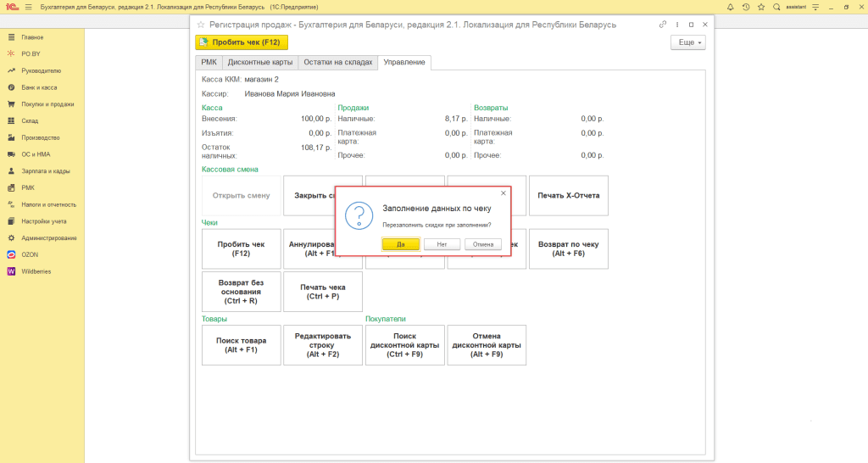Open notifications bell icon
The height and width of the screenshot is (463, 868).
coord(730,7)
